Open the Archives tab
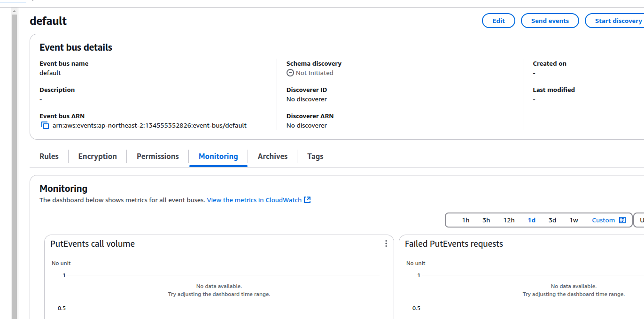644x319 pixels. click(272, 156)
